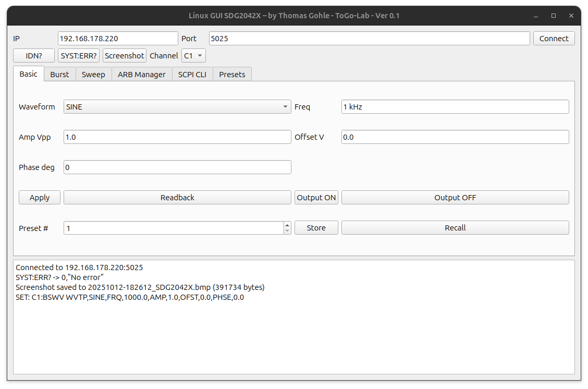The width and height of the screenshot is (588, 389).
Task: Open the Channel C1 dropdown
Action: pyautogui.click(x=193, y=56)
